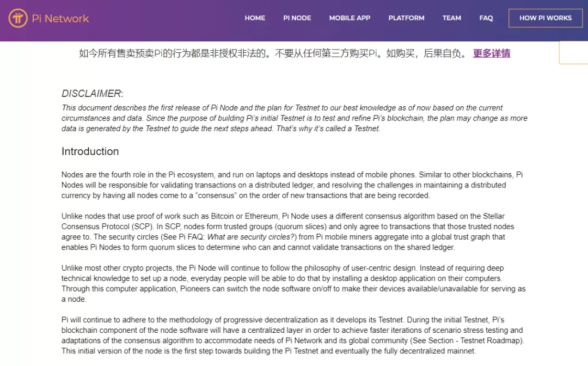Screen dimensions: 588x366
Task: Open the FAQ page
Action: [x=486, y=18]
